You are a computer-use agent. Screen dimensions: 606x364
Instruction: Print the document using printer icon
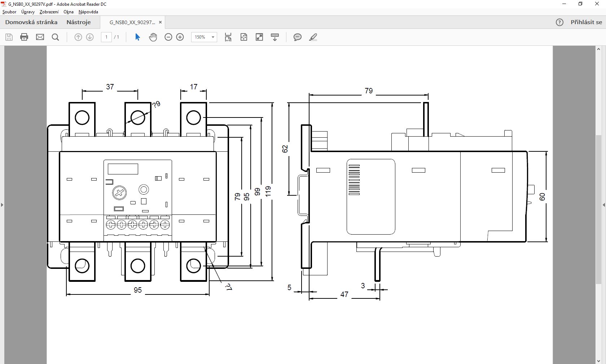24,37
